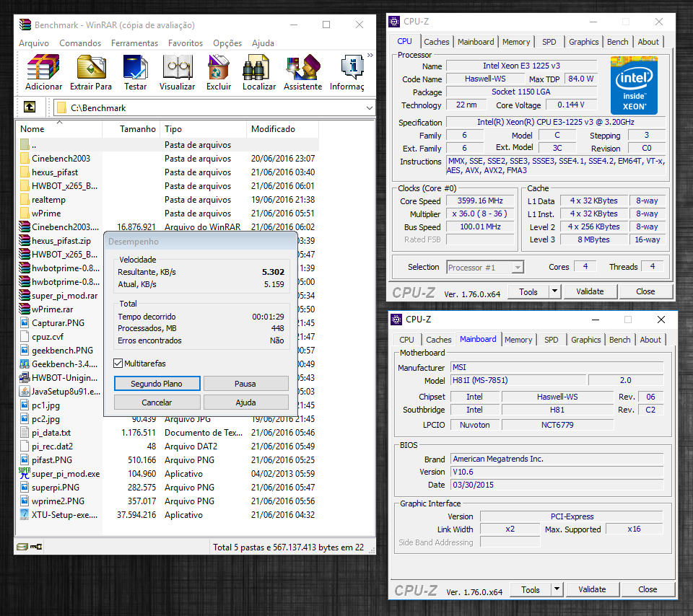693x616 pixels.
Task: Cancel the benchmark with Cancelar
Action: click(157, 402)
